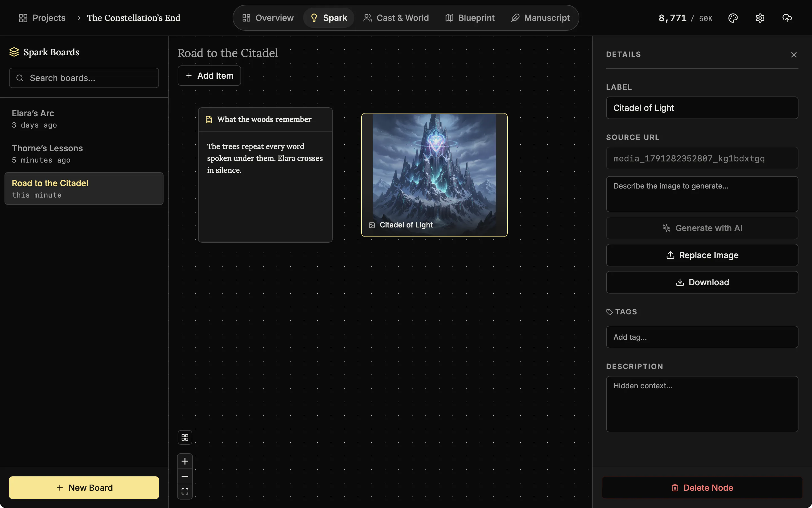Click the Projects grid icon
This screenshot has height=508, width=812.
coord(23,18)
